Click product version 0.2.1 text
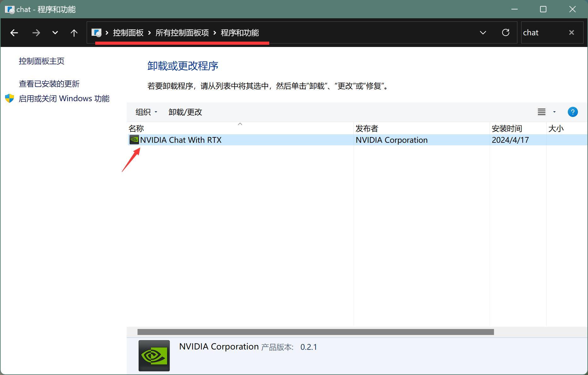Viewport: 588px width, 375px height. [x=309, y=347]
